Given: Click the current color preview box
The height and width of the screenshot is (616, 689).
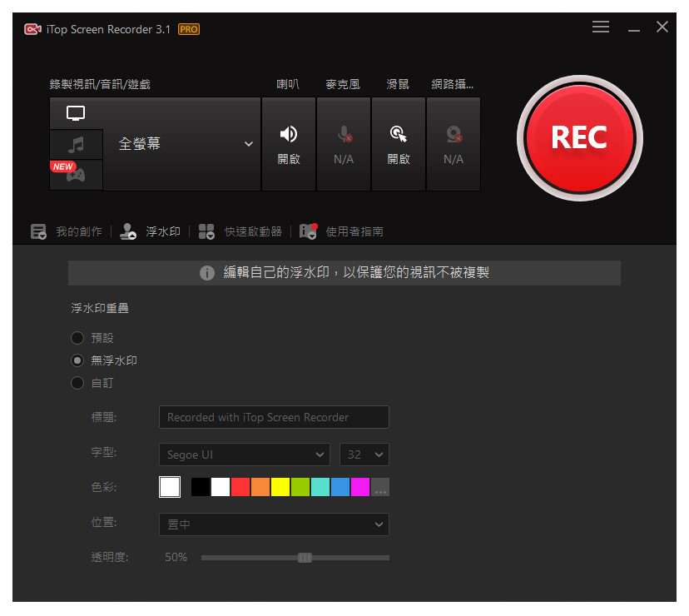Looking at the screenshot, I should point(170,487).
